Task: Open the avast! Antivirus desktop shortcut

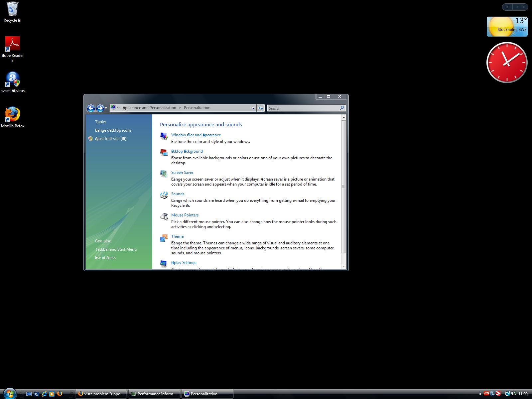Action: (x=13, y=82)
